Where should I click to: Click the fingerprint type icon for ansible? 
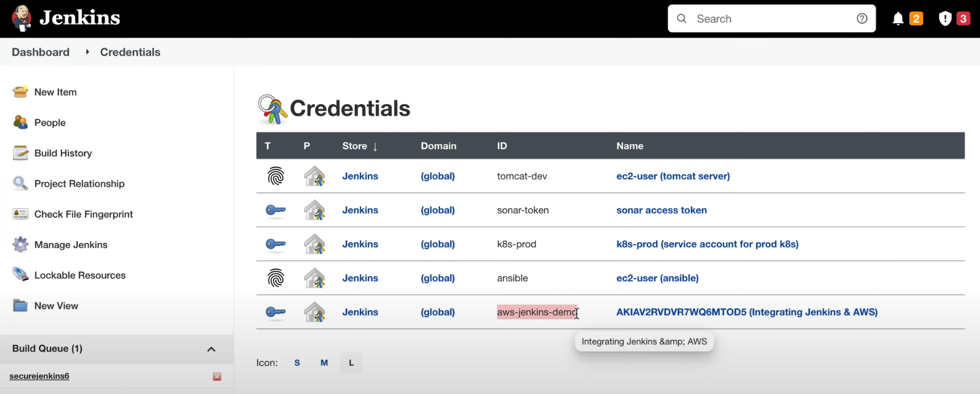tap(276, 278)
